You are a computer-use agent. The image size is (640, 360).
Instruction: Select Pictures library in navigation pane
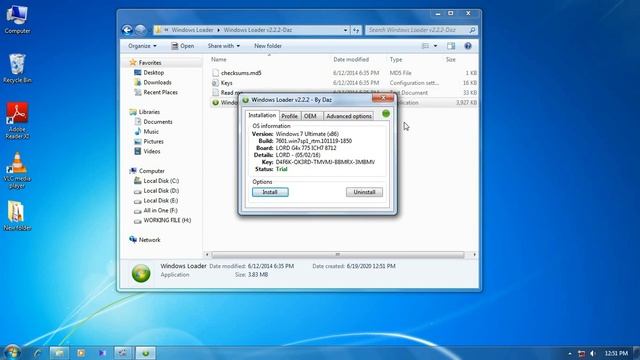tap(153, 141)
